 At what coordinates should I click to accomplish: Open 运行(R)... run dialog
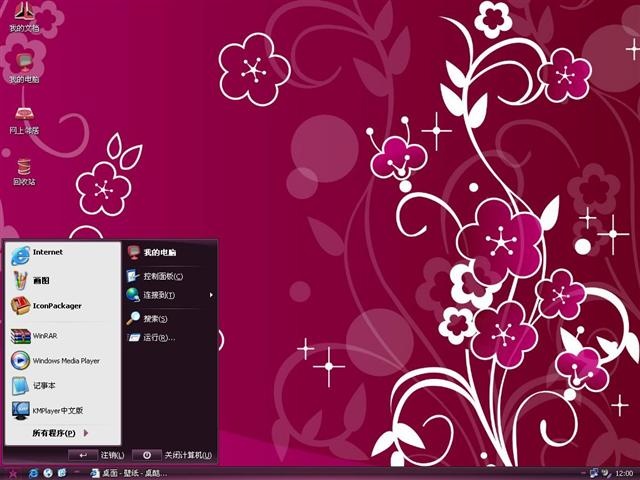click(x=169, y=338)
